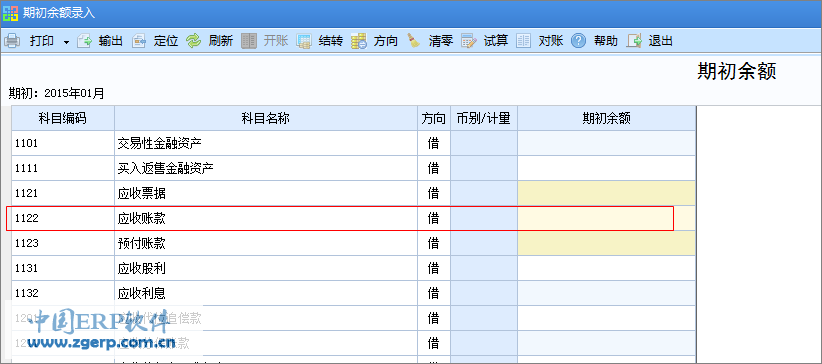Click 期初余额 input for 应收票据
Image resolution: width=822 pixels, height=364 pixels.
(x=607, y=194)
